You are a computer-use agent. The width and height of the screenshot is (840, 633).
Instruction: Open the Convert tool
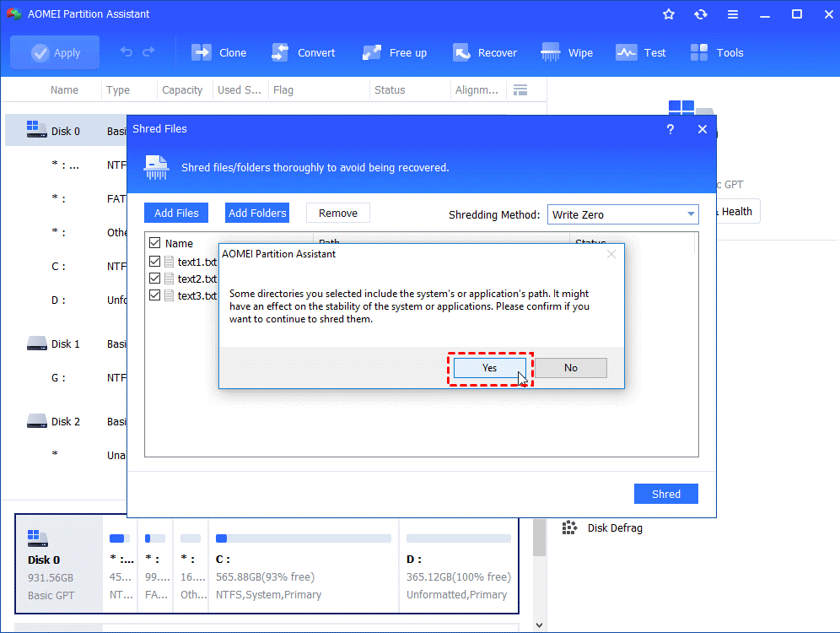pos(281,52)
